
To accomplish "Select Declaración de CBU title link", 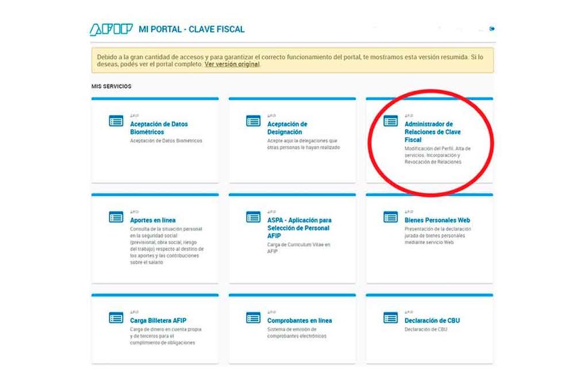I will [x=432, y=321].
